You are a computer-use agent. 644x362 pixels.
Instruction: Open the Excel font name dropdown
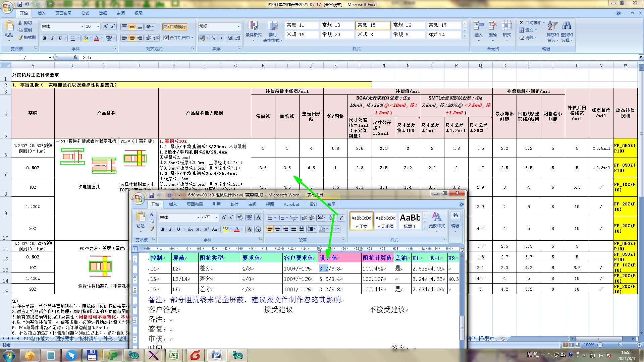(x=82, y=26)
